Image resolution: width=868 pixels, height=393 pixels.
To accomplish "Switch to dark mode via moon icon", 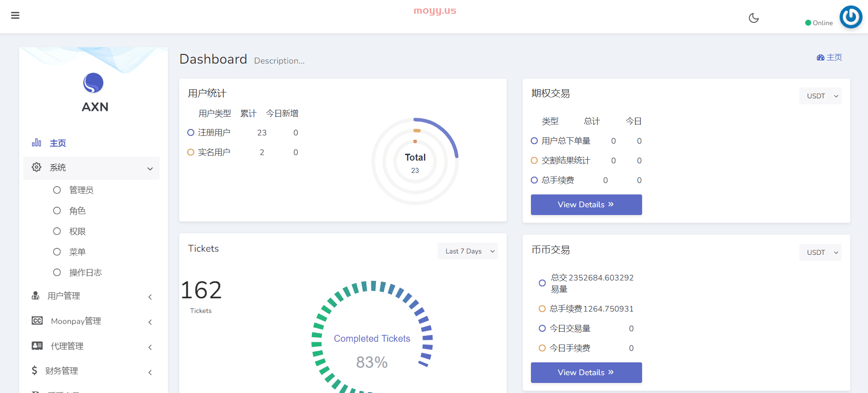I will pos(754,18).
